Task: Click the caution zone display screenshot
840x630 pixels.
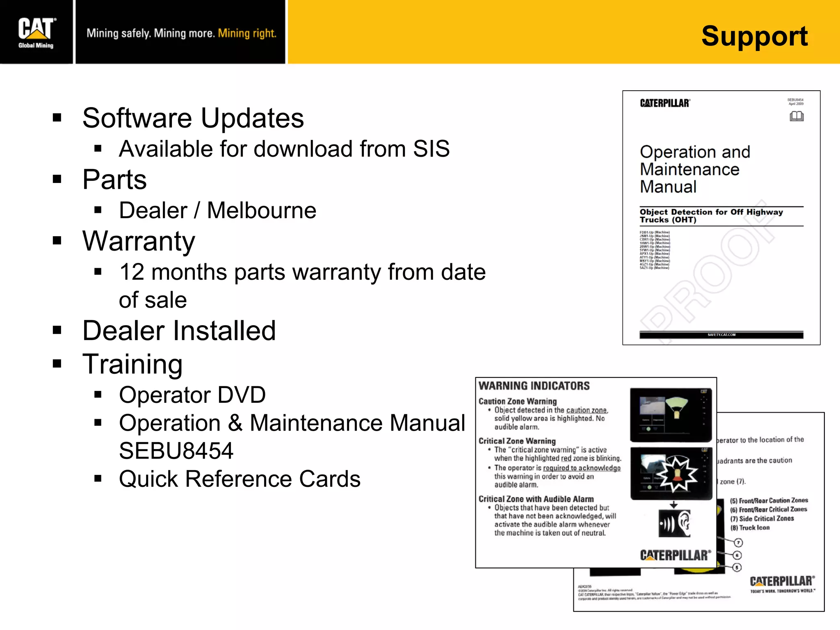Action: tap(671, 414)
